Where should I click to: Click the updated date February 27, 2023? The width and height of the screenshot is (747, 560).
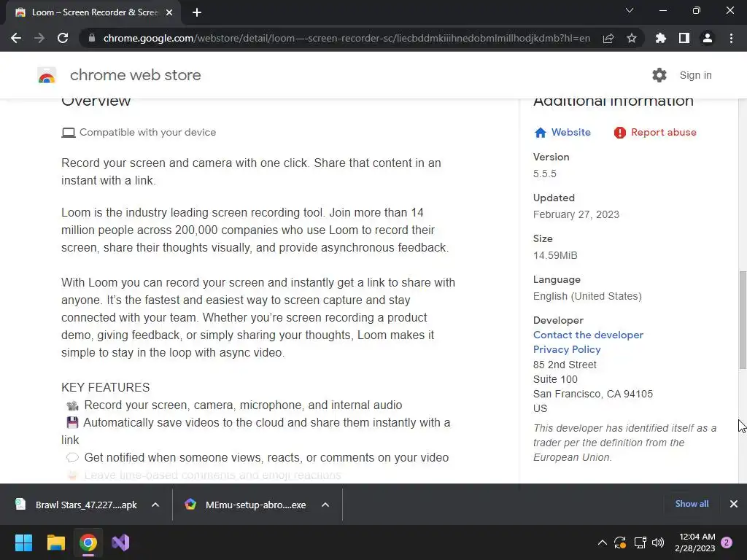(576, 215)
